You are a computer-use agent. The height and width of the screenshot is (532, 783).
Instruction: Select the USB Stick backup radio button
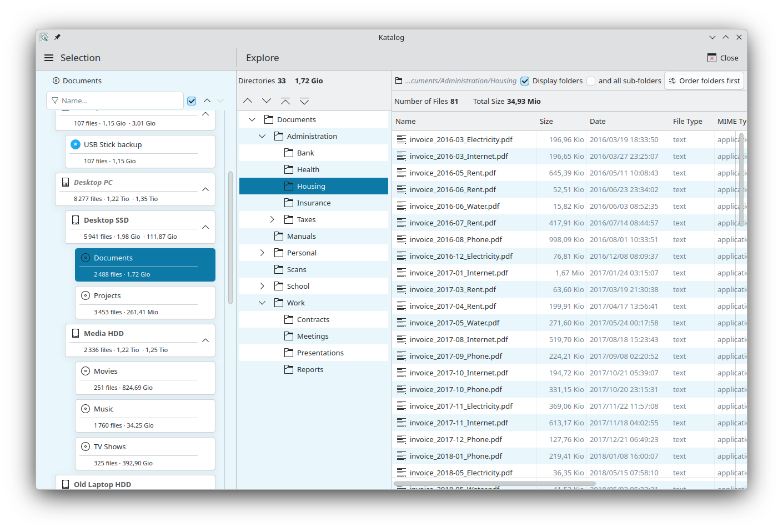(76, 144)
